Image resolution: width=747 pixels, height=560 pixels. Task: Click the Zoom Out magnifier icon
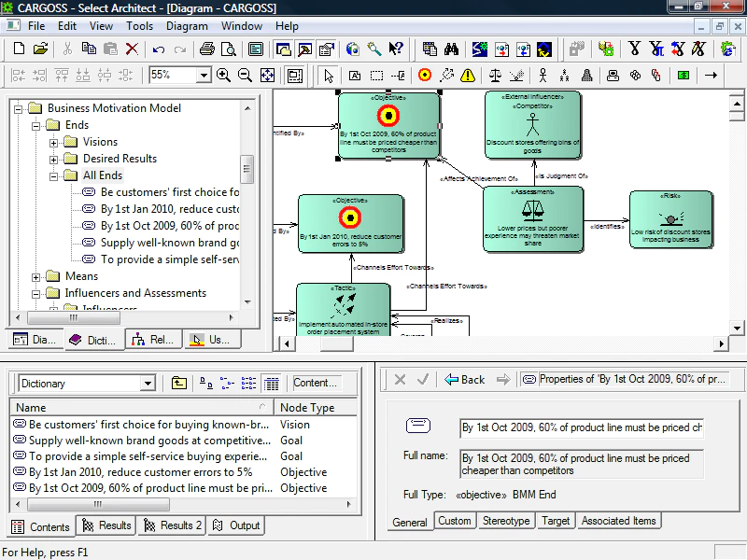click(245, 76)
